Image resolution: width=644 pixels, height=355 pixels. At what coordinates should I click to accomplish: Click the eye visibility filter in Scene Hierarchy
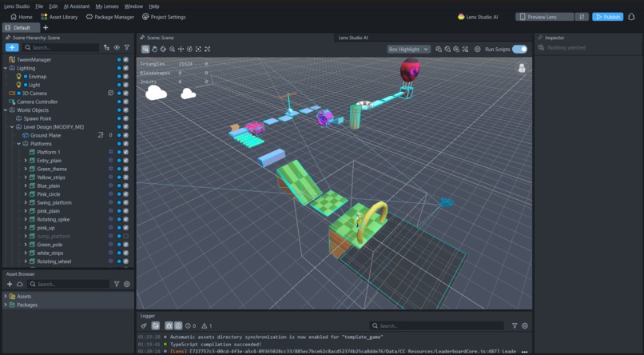point(117,48)
